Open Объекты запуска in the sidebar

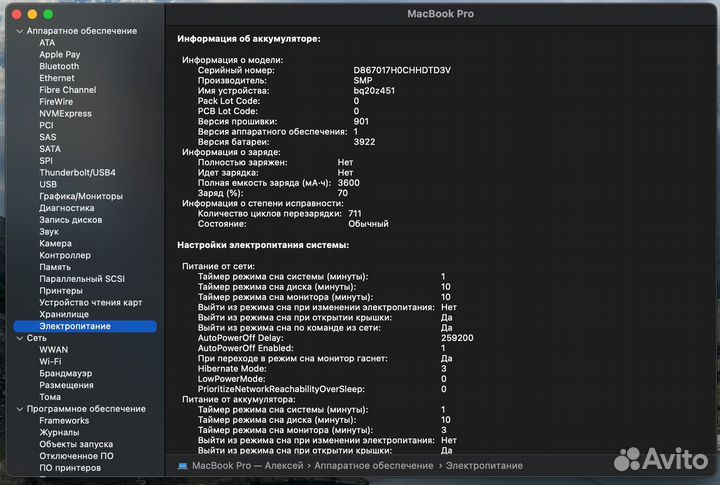pos(76,444)
